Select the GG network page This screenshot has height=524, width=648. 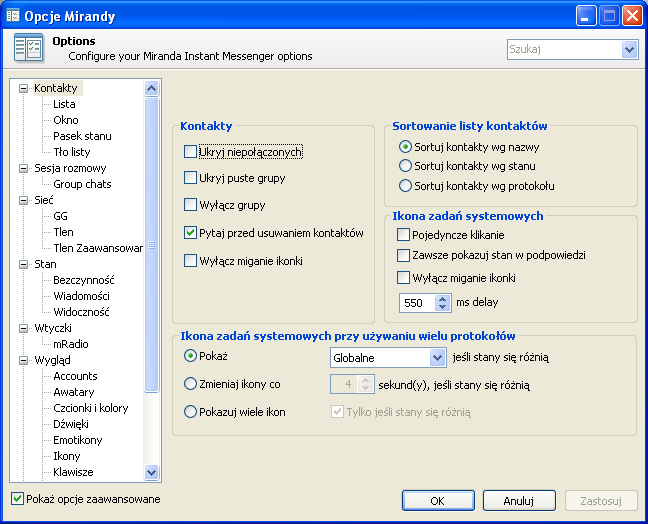(x=60, y=216)
